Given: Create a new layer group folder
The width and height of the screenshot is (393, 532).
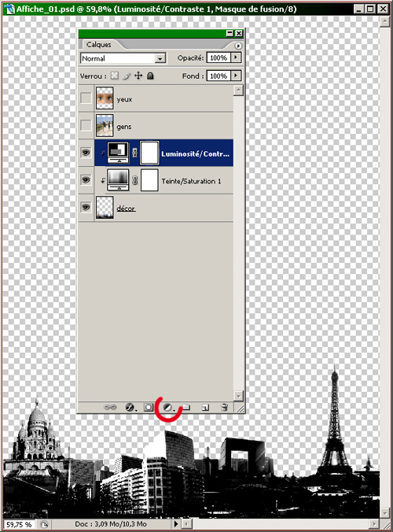Looking at the screenshot, I should click(186, 407).
